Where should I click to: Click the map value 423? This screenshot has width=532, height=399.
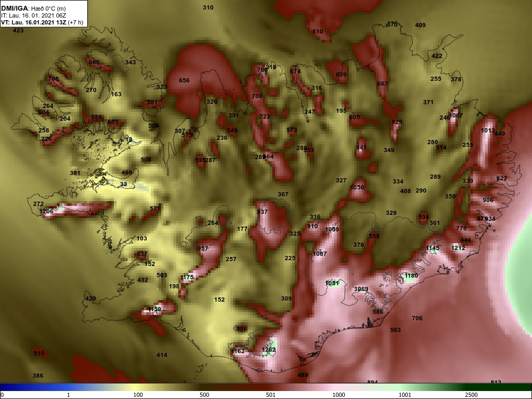tap(18, 30)
